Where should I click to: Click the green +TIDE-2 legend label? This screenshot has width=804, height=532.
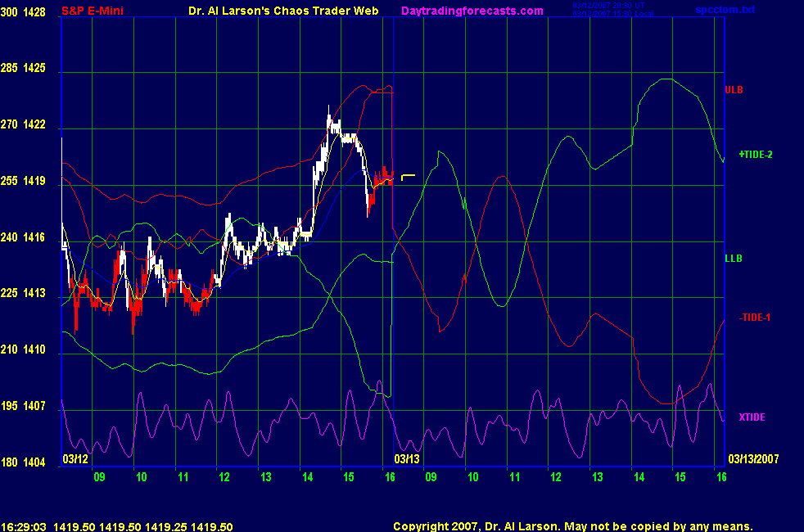755,154
